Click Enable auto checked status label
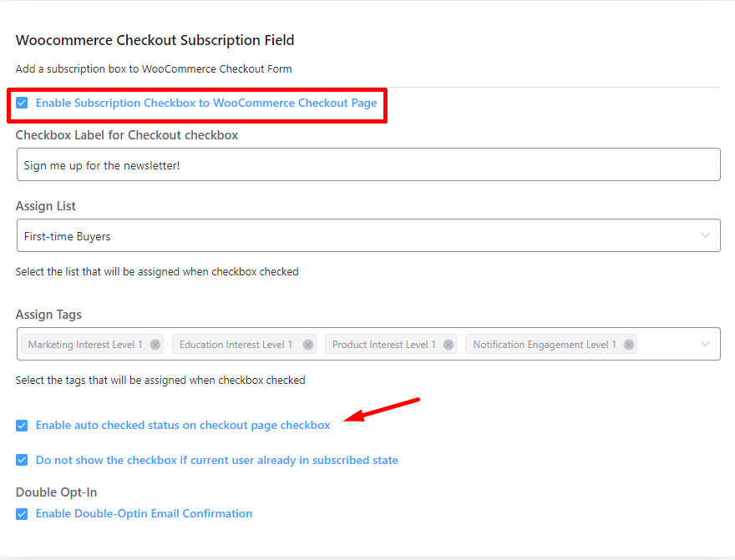The height and width of the screenshot is (560, 735). click(x=183, y=425)
